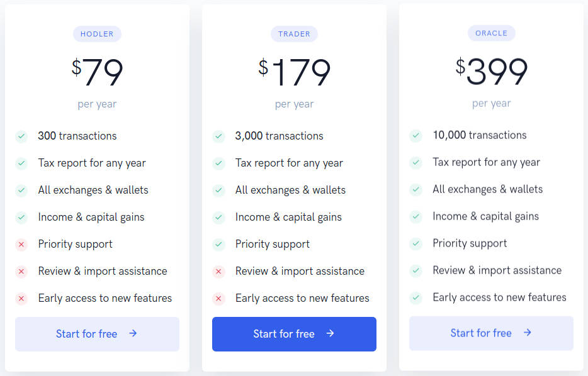Click per year under the $179 price

pos(294,103)
